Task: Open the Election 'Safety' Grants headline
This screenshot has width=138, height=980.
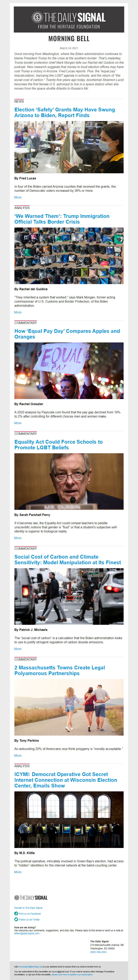Action: [64, 112]
